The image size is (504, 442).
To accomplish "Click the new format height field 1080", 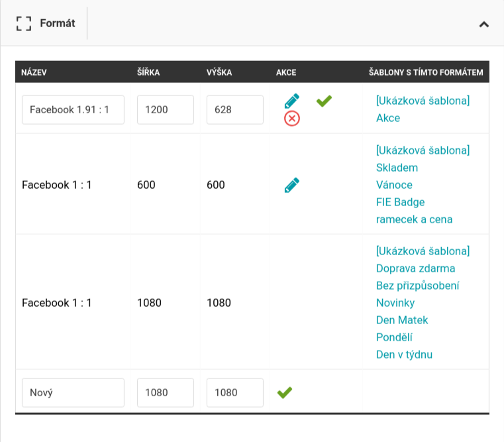I will tap(235, 393).
